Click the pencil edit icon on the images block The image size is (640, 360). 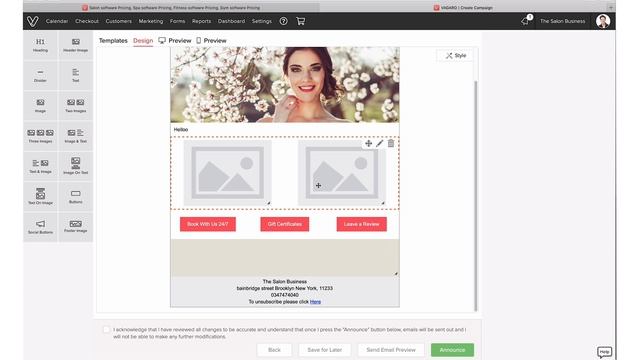point(380,143)
